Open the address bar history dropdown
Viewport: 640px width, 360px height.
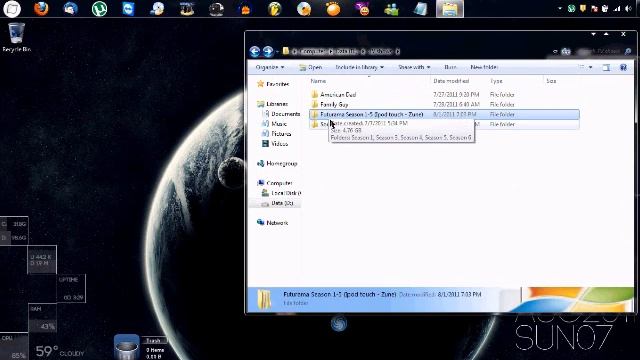pyautogui.click(x=555, y=52)
